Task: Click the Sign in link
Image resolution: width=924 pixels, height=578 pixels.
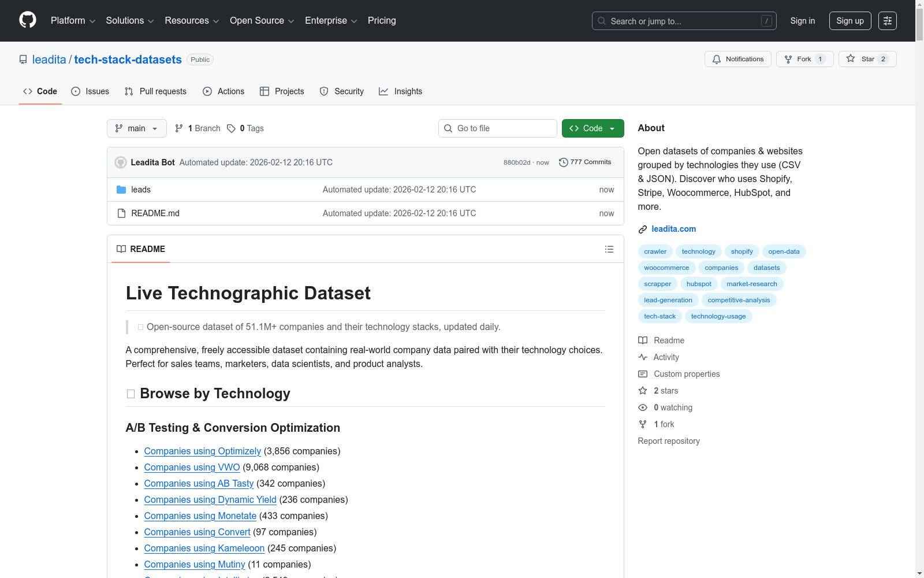Action: [803, 21]
